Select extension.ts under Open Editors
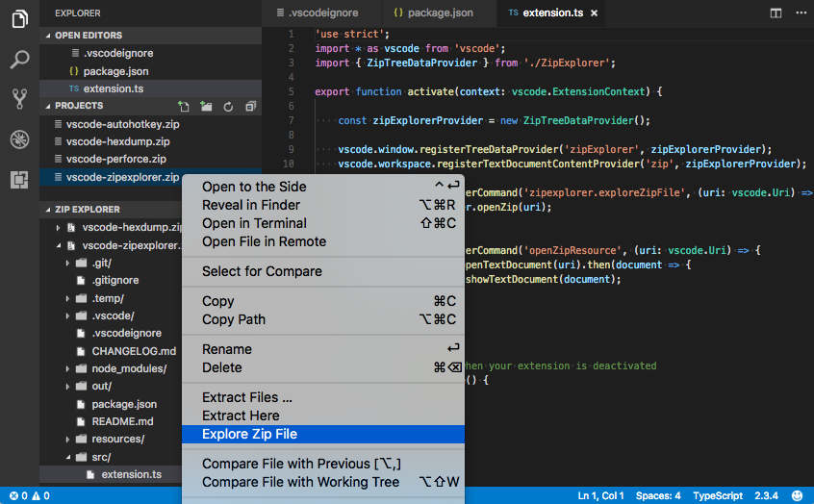The height and width of the screenshot is (504, 814). (150, 88)
